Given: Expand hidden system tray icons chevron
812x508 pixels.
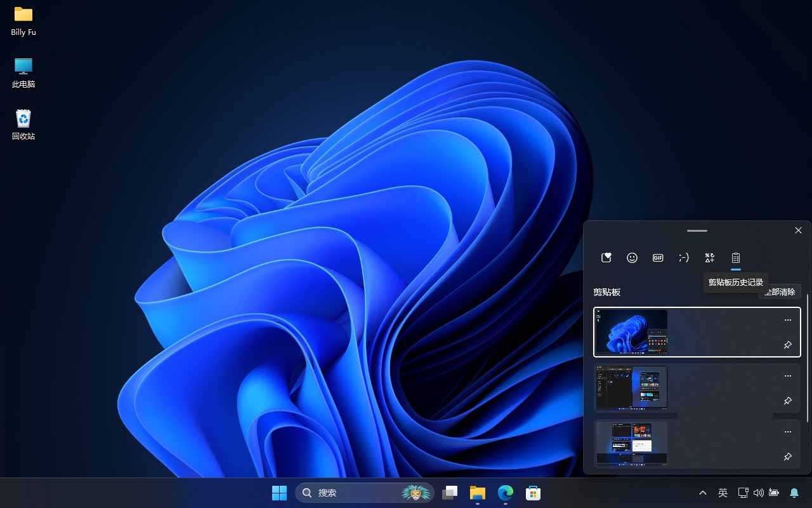Looking at the screenshot, I should [x=703, y=493].
